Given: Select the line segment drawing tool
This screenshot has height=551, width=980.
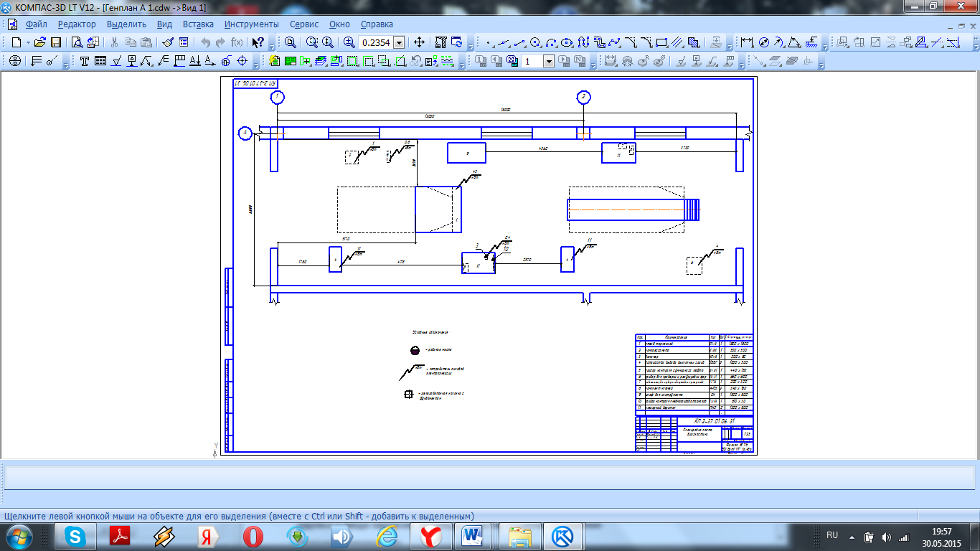Looking at the screenshot, I should click(x=519, y=42).
